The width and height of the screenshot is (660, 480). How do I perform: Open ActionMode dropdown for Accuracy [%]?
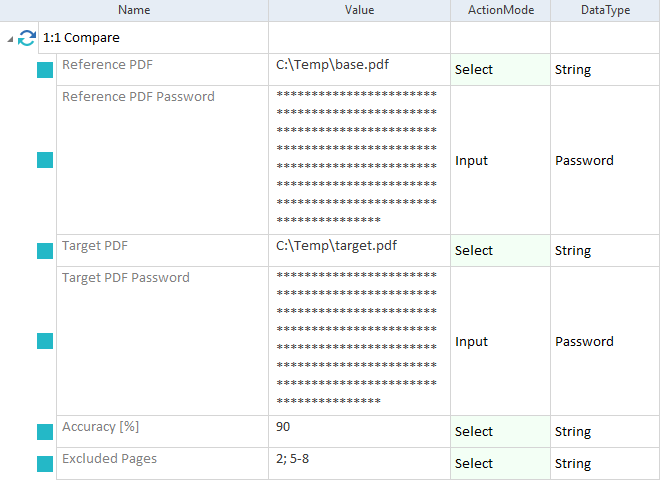pyautogui.click(x=500, y=432)
